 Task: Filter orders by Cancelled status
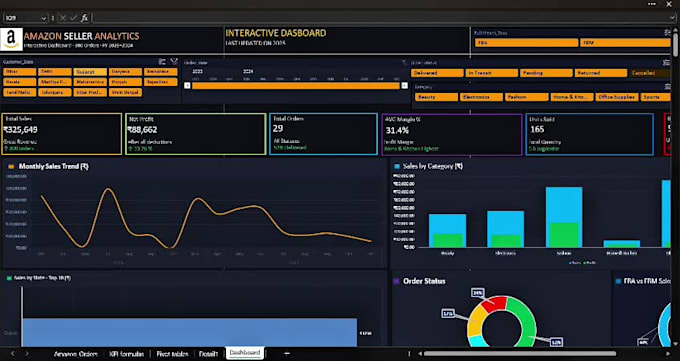pos(650,73)
